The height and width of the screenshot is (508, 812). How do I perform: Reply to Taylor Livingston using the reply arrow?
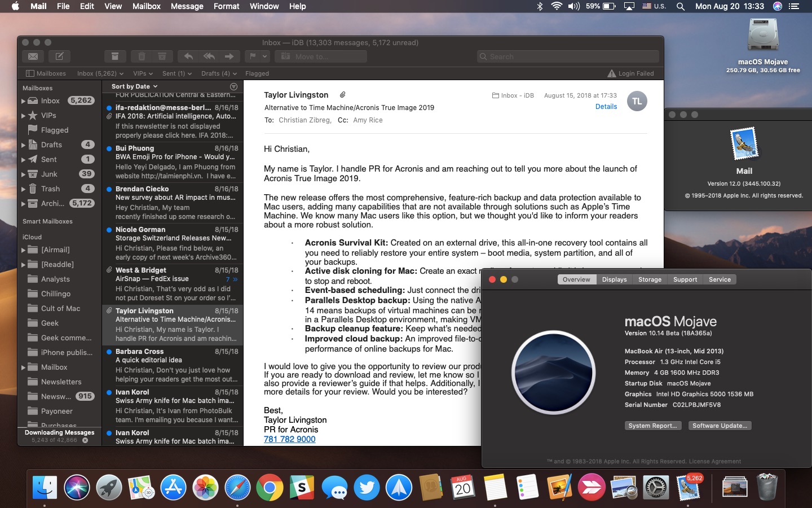[x=188, y=56]
